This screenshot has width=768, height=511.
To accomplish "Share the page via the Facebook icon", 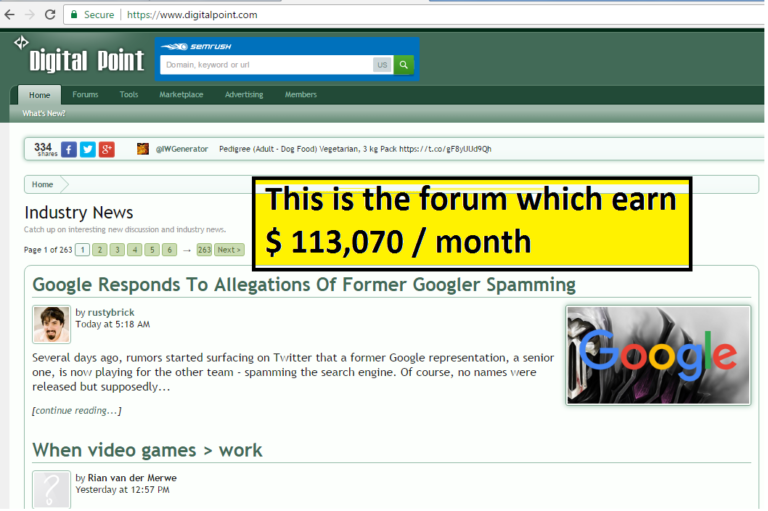I will point(69,149).
